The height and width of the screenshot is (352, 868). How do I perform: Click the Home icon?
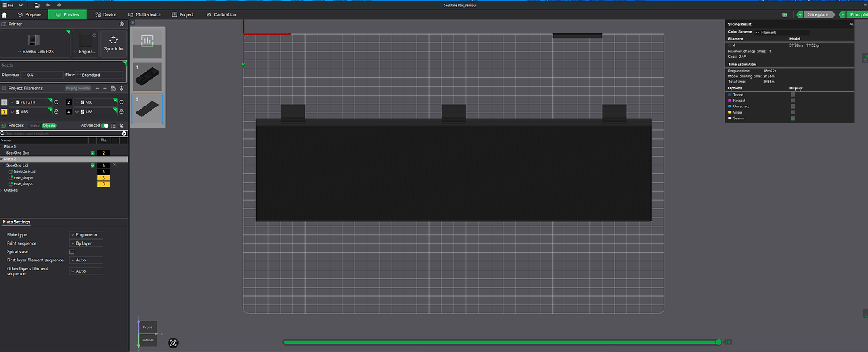[x=4, y=14]
